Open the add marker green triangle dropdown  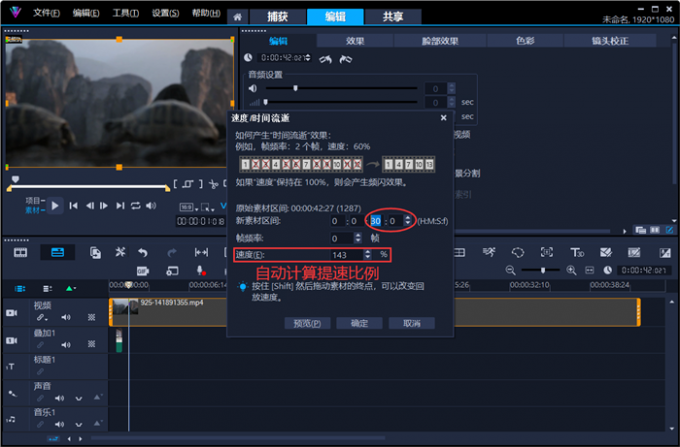[70, 288]
